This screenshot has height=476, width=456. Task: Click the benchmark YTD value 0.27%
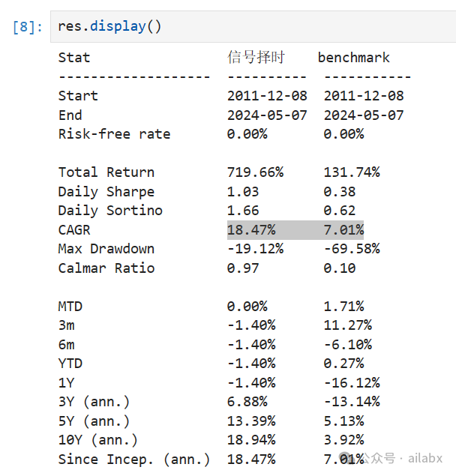[343, 364]
